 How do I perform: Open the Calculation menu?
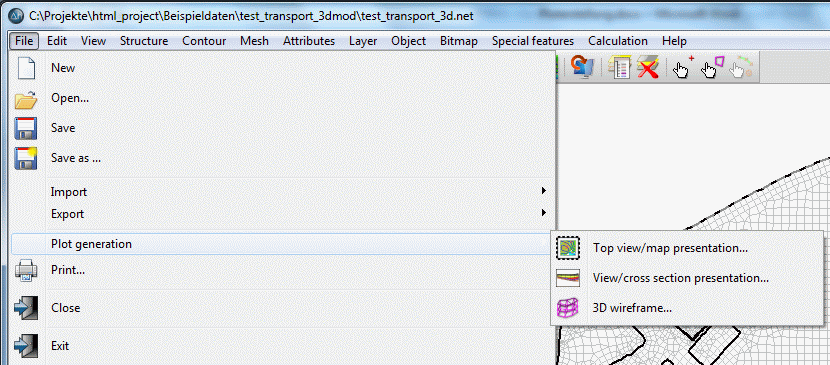tap(618, 41)
